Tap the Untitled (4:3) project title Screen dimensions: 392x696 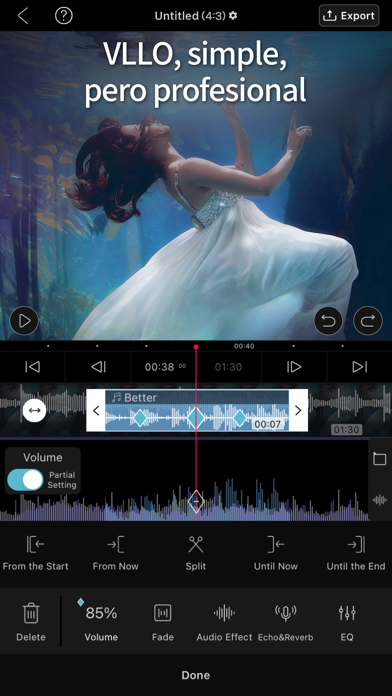[190, 16]
